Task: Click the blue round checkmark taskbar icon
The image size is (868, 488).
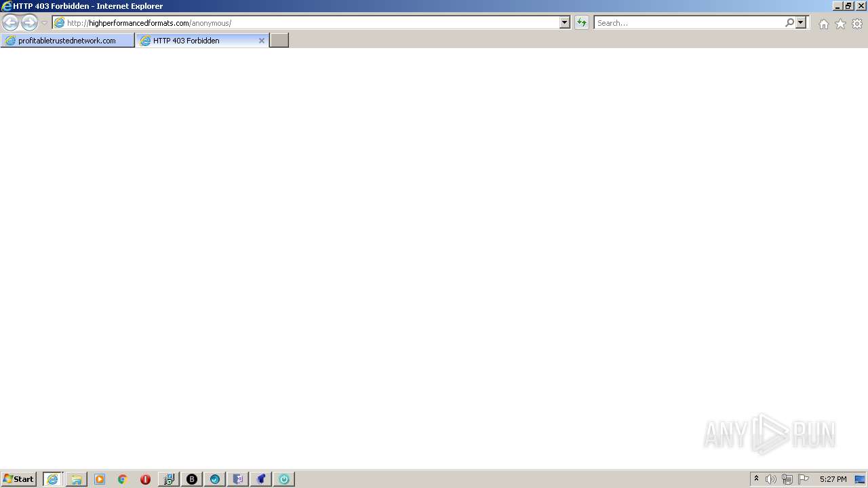Action: tap(215, 479)
